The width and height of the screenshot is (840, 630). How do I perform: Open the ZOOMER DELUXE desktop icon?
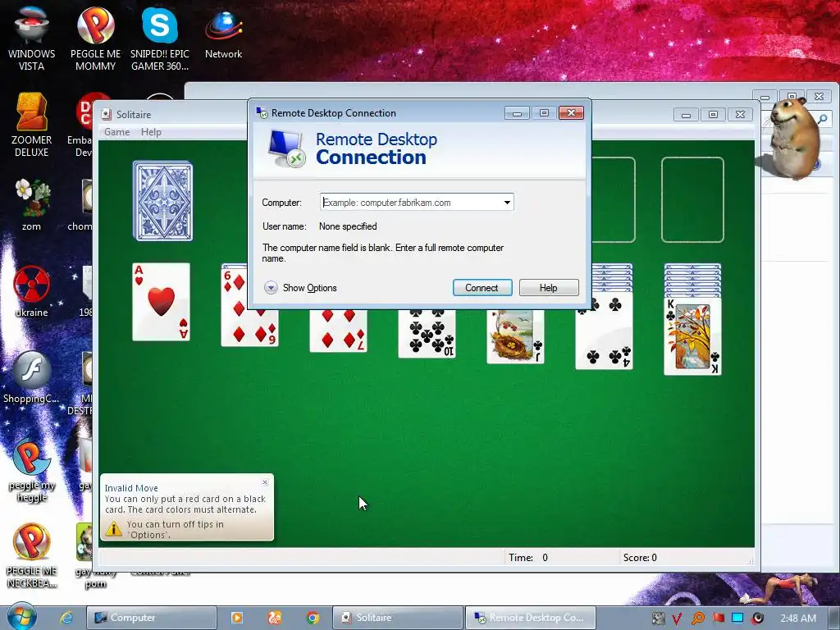[x=31, y=125]
